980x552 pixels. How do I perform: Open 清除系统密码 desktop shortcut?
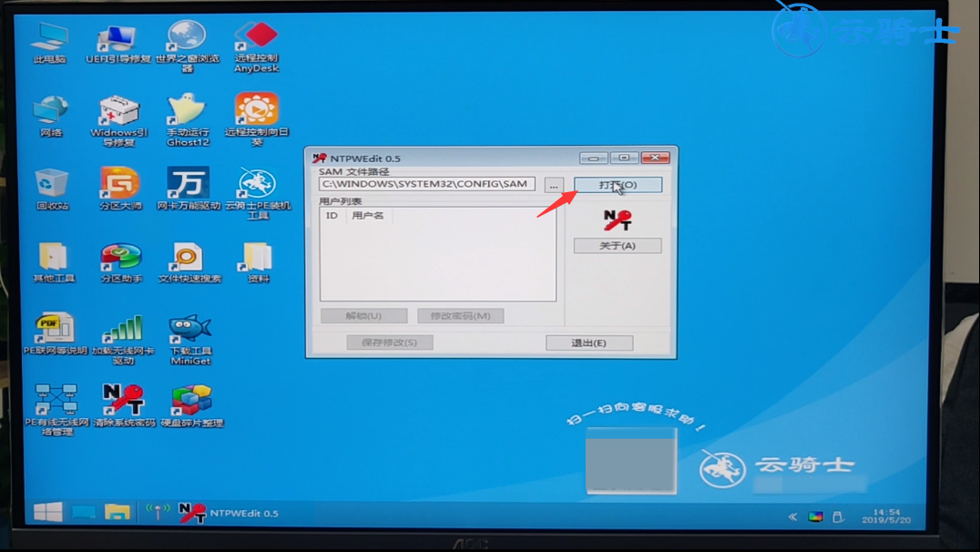(123, 402)
